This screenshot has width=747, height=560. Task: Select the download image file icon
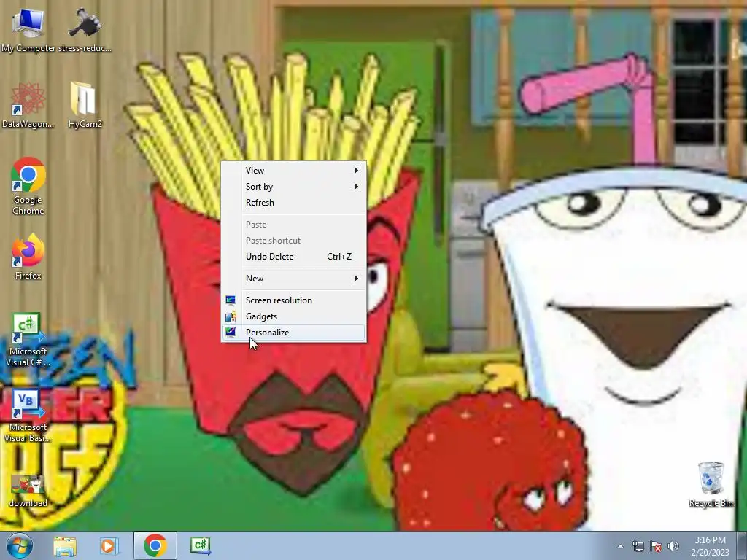(x=28, y=491)
